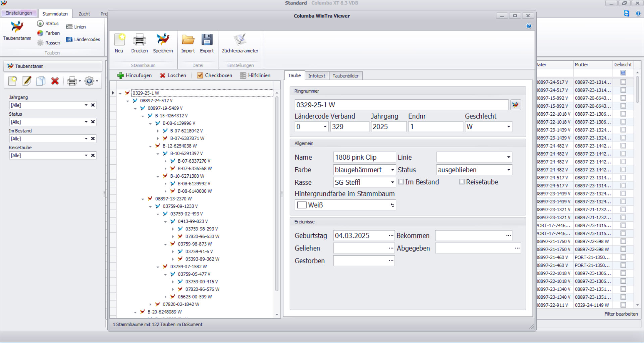Viewport: 644px width, 343px height.
Task: Click the pigeon icon beside ring number field
Action: (515, 105)
